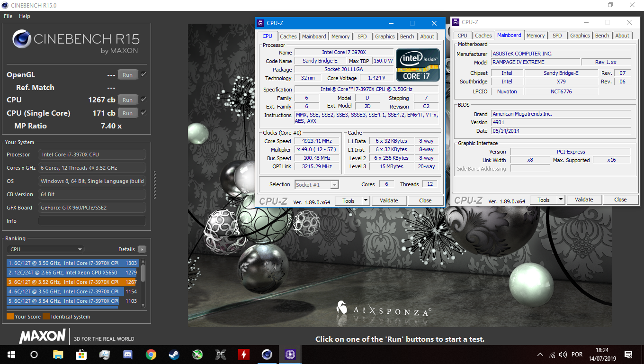Click the 18:24 taskbar clock
Image resolution: width=644 pixels, height=364 pixels.
(x=602, y=351)
